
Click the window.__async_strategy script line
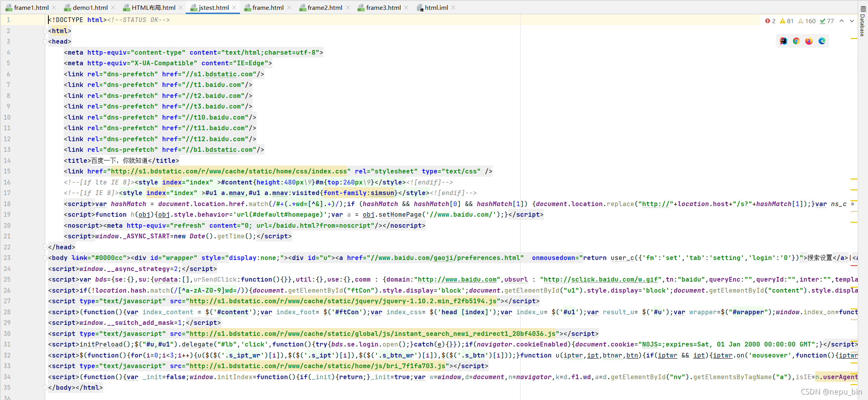[x=133, y=269]
